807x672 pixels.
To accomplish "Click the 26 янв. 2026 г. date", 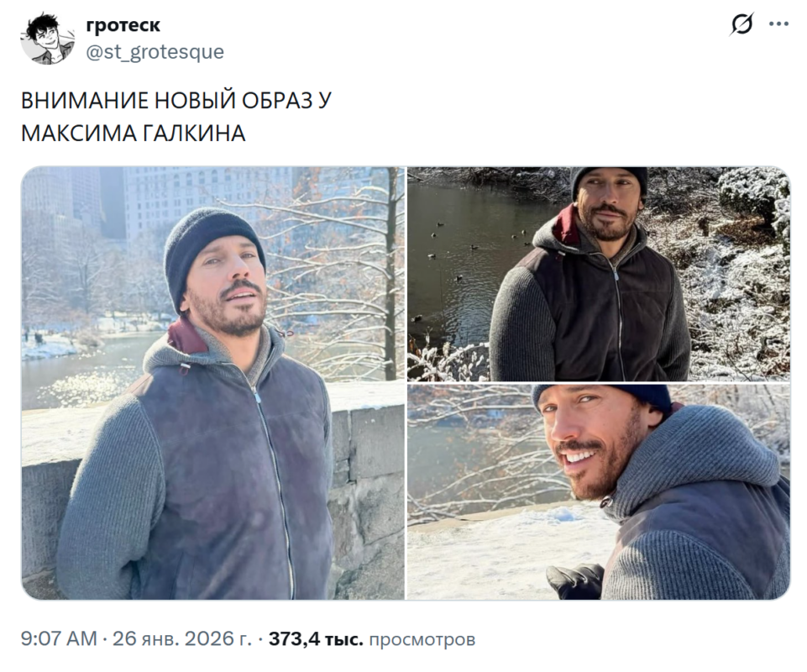I will click(x=182, y=638).
